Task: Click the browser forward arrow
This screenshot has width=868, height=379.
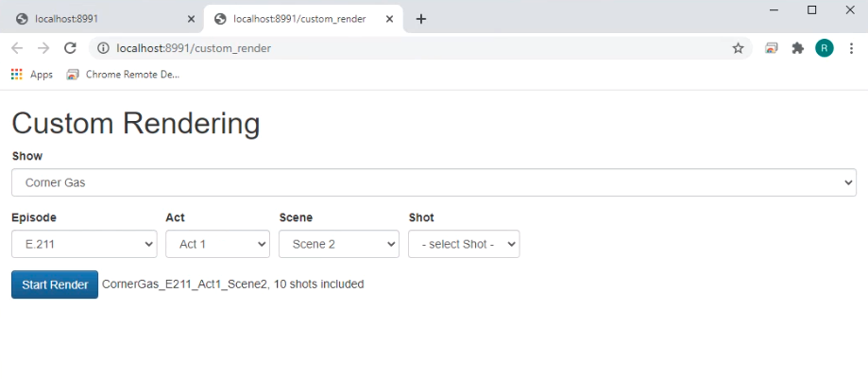Action: click(x=43, y=48)
